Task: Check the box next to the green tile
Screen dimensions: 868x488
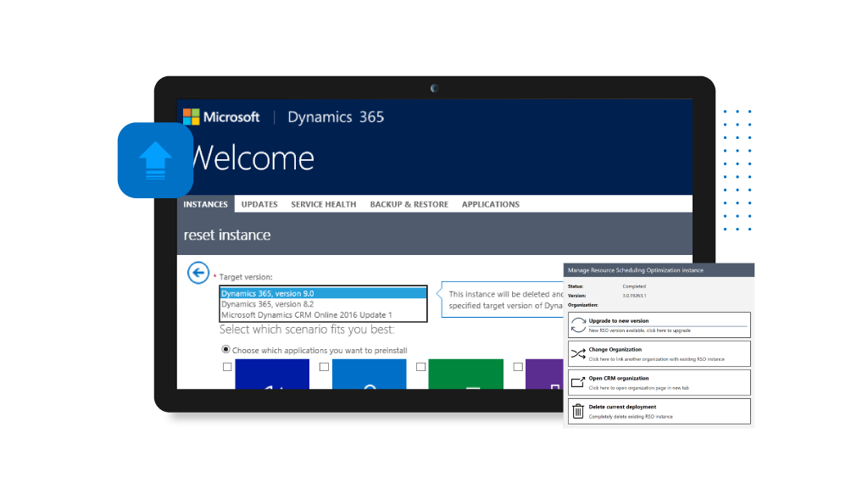Action: pos(420,367)
